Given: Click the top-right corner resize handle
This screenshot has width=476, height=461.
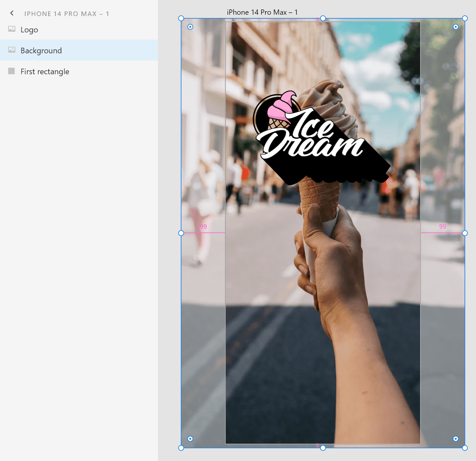Looking at the screenshot, I should 465,18.
